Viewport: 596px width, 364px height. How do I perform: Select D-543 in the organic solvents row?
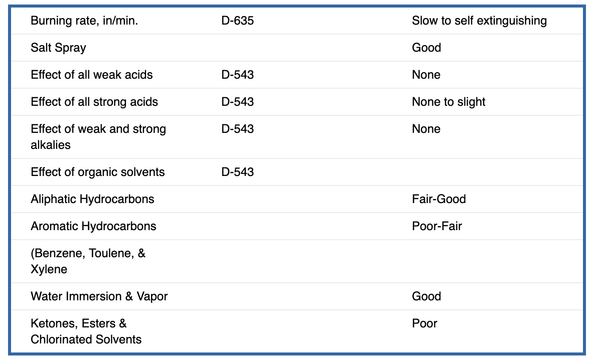(x=237, y=172)
